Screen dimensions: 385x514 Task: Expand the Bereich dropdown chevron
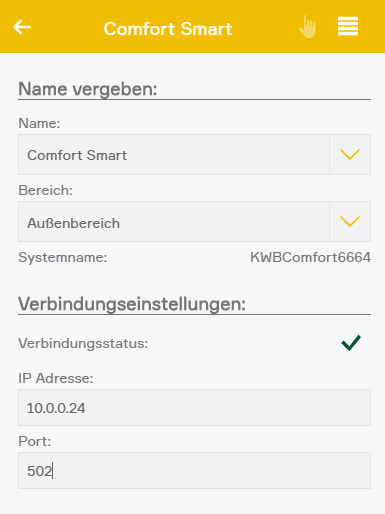point(350,222)
